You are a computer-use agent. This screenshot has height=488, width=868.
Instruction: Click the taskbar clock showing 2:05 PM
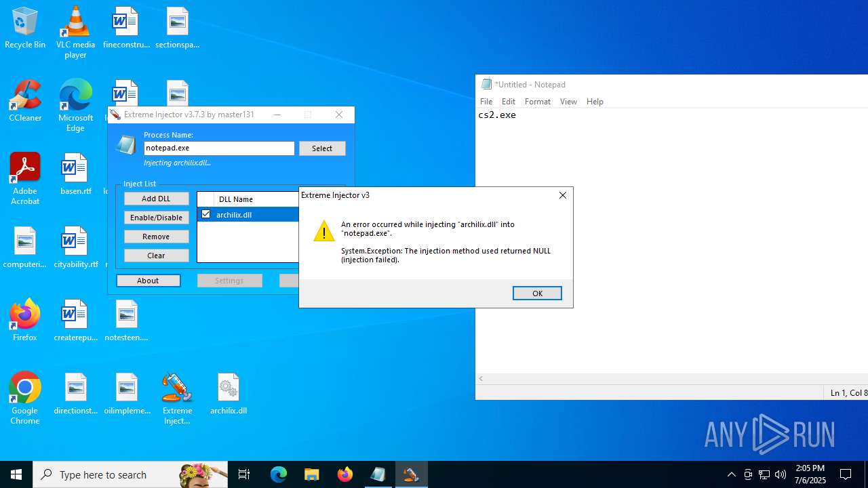(810, 474)
